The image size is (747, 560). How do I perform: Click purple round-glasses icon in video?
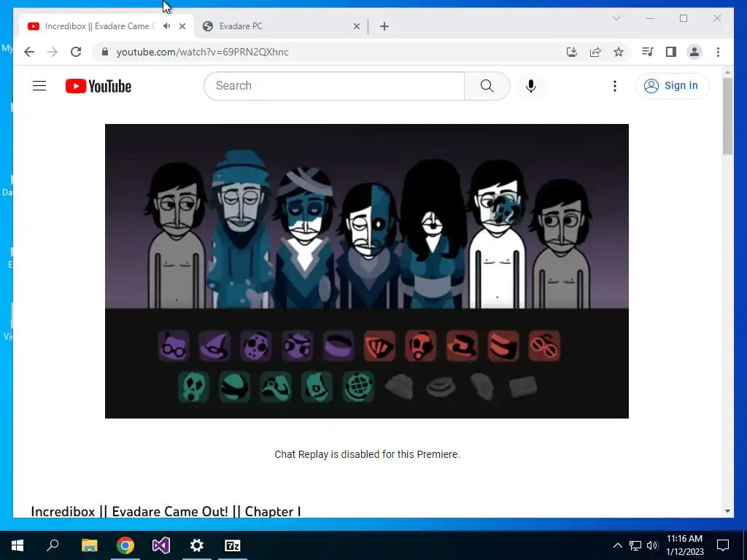point(174,346)
